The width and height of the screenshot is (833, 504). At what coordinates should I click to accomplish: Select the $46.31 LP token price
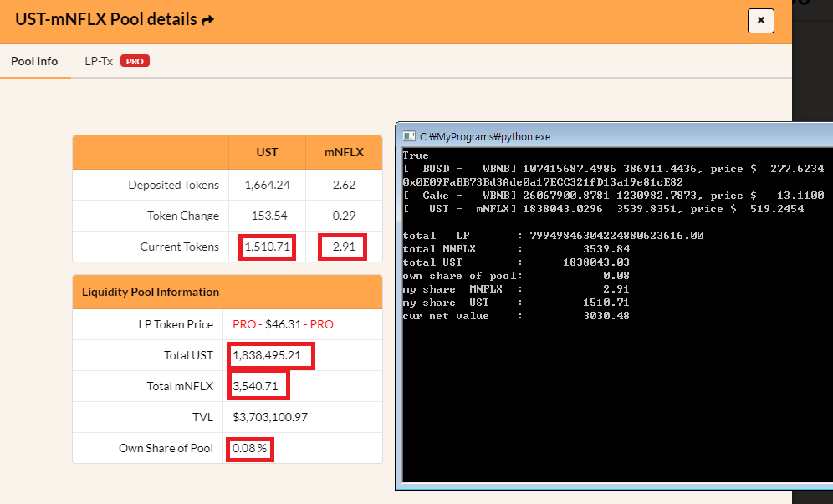point(284,324)
